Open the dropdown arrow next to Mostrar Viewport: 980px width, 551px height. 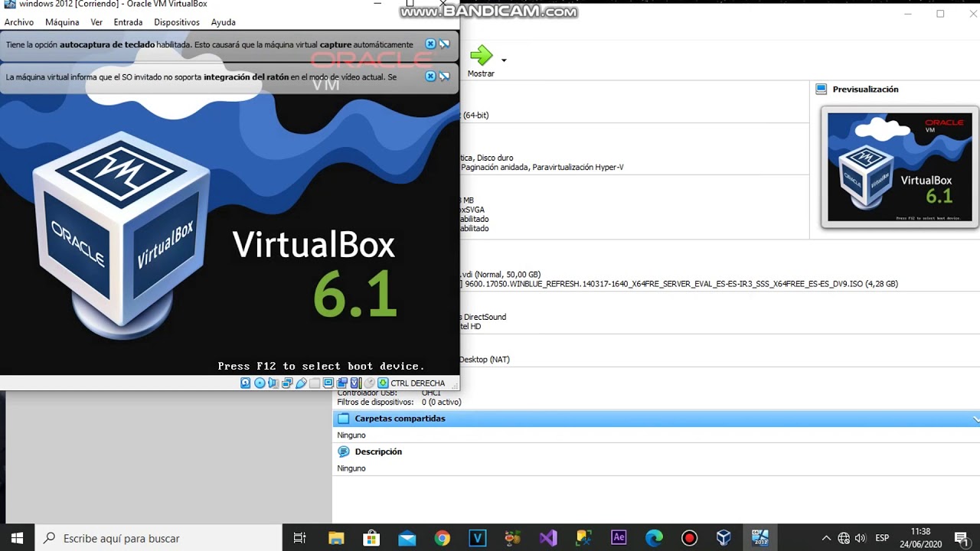(x=504, y=60)
